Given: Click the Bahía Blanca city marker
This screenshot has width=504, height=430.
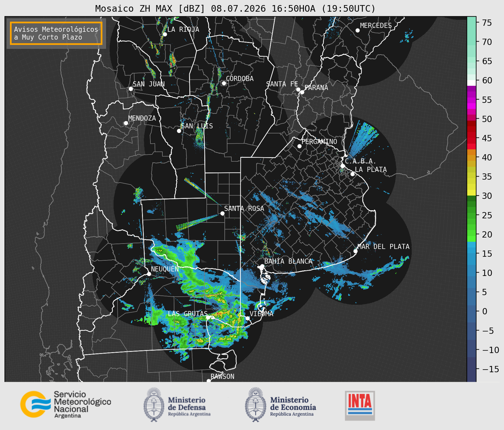Looking at the screenshot, I should (262, 266).
